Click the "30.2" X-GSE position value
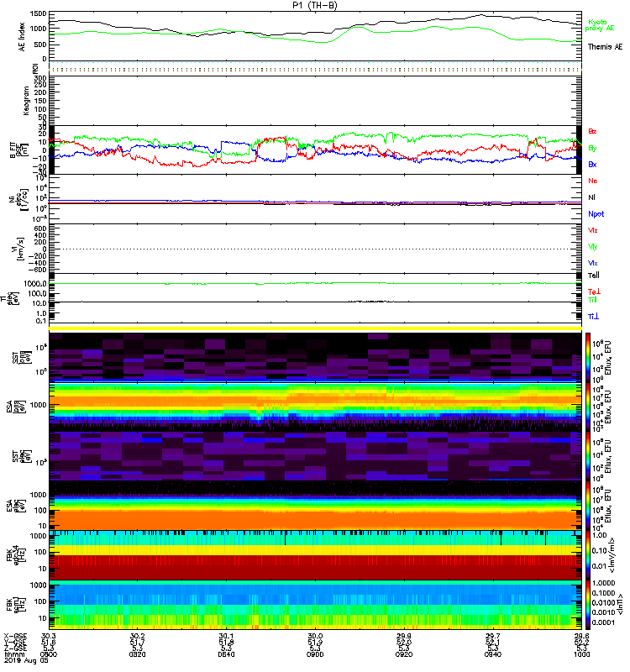The image size is (630, 672). pos(137,636)
